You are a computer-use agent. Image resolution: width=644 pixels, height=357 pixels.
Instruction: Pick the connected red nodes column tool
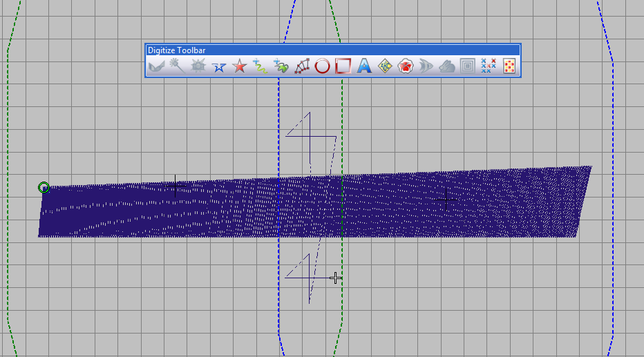pos(302,66)
